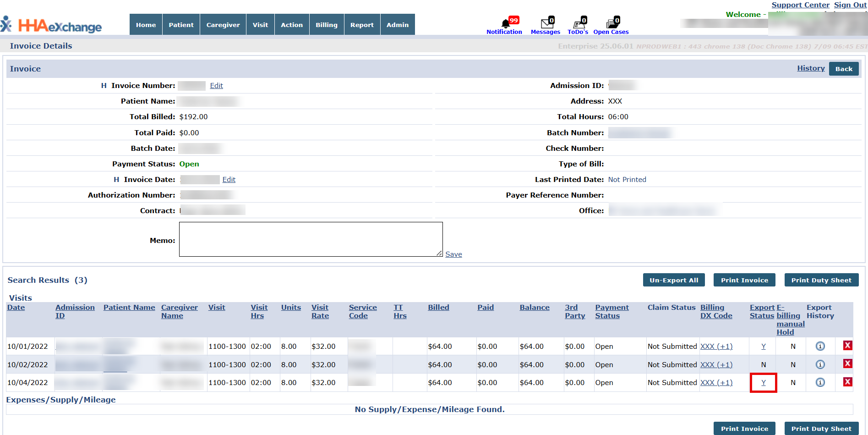
Task: Click export status Y for 10/01/2022 visit
Action: click(764, 347)
